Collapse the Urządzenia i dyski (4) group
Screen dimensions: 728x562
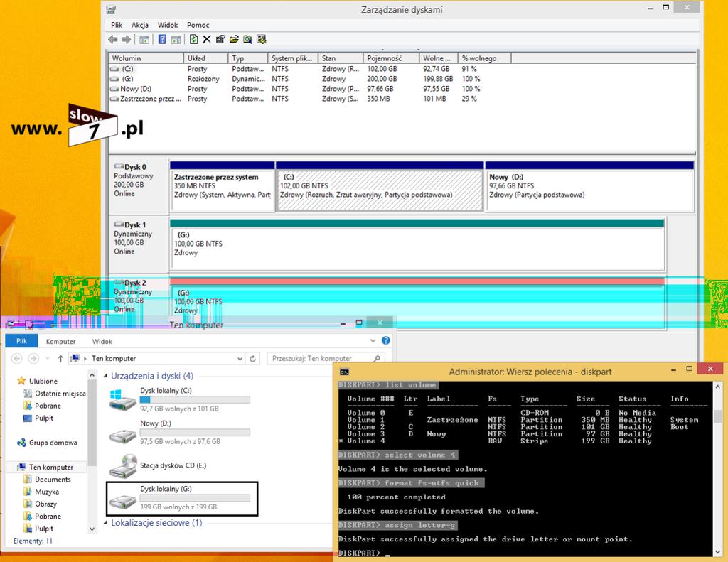pos(105,376)
